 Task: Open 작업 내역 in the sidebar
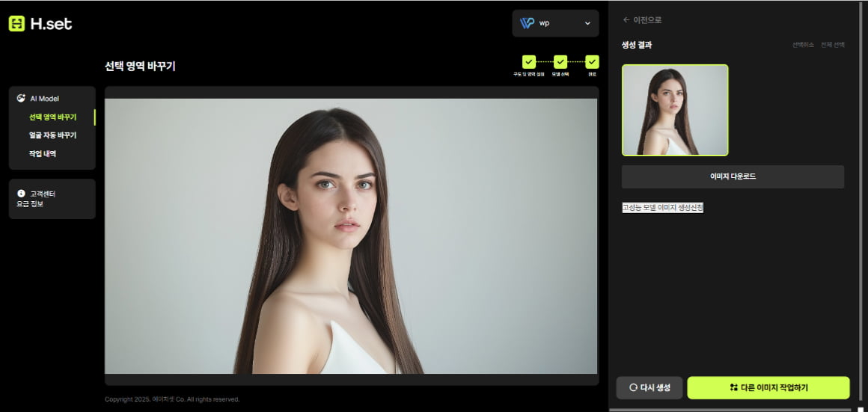point(43,154)
